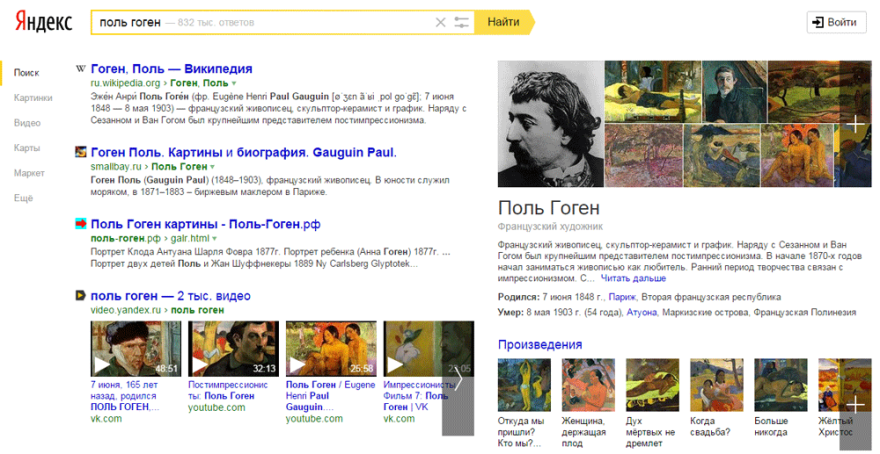The height and width of the screenshot is (454, 880).
Task: Open the Видео search tab
Action: tap(27, 123)
